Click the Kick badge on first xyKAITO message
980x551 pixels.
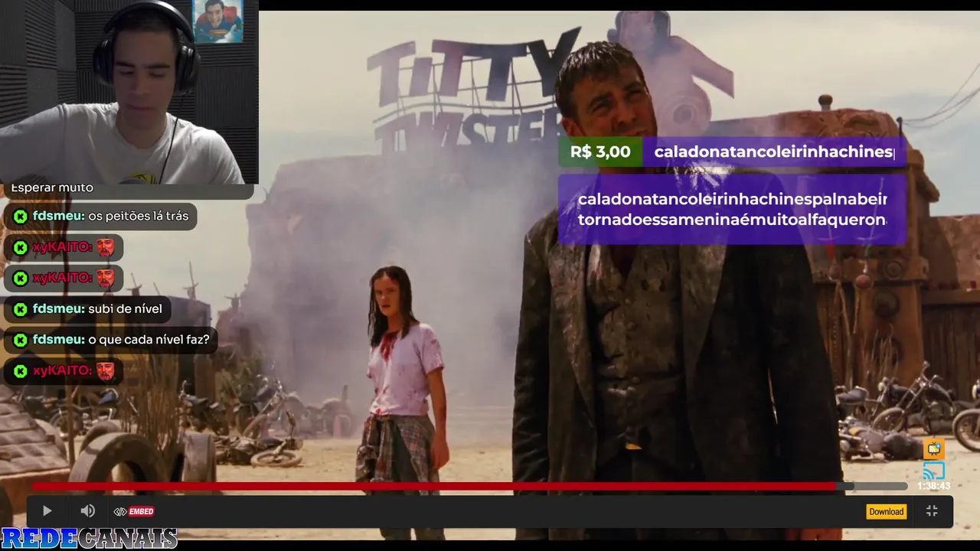21,247
